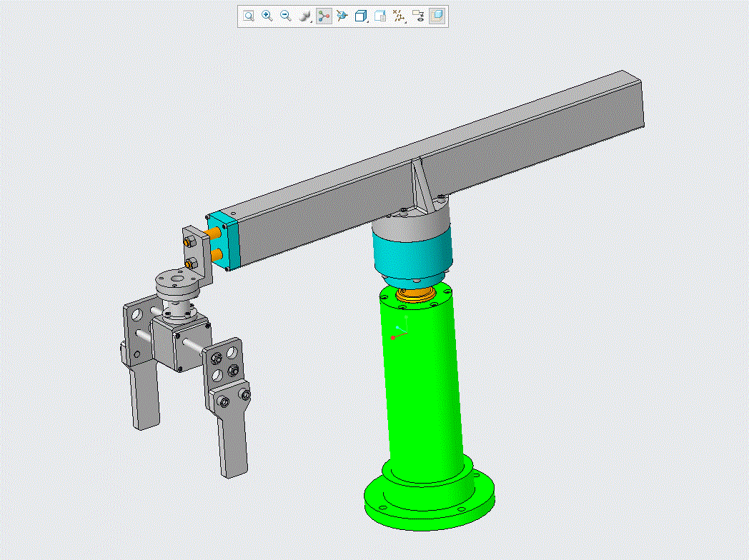Click the model orientation cube-with-axes icon

342,16
